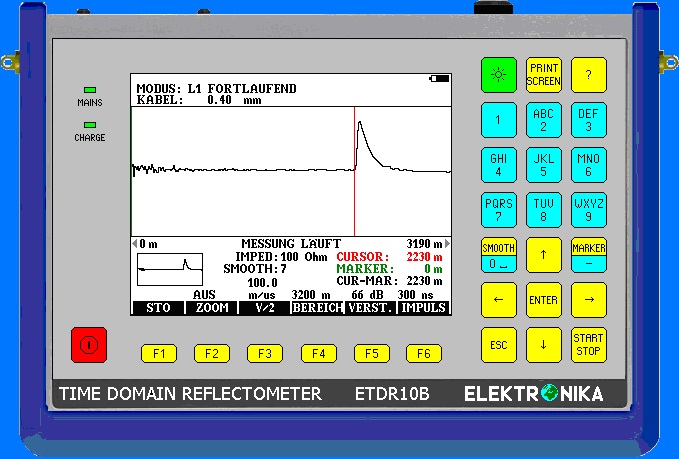Click the F3 function key
The image size is (679, 459).
(265, 354)
